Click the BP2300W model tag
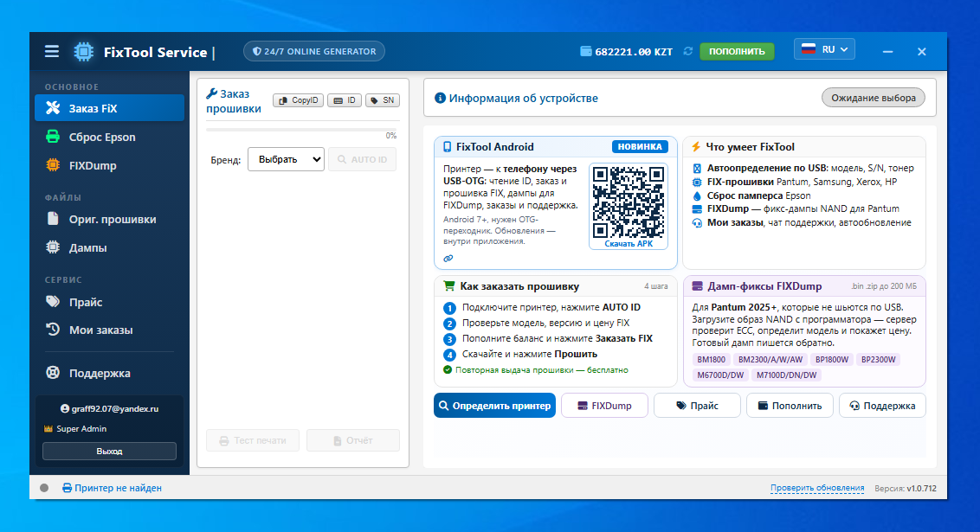This screenshot has width=980, height=532. pos(878,360)
